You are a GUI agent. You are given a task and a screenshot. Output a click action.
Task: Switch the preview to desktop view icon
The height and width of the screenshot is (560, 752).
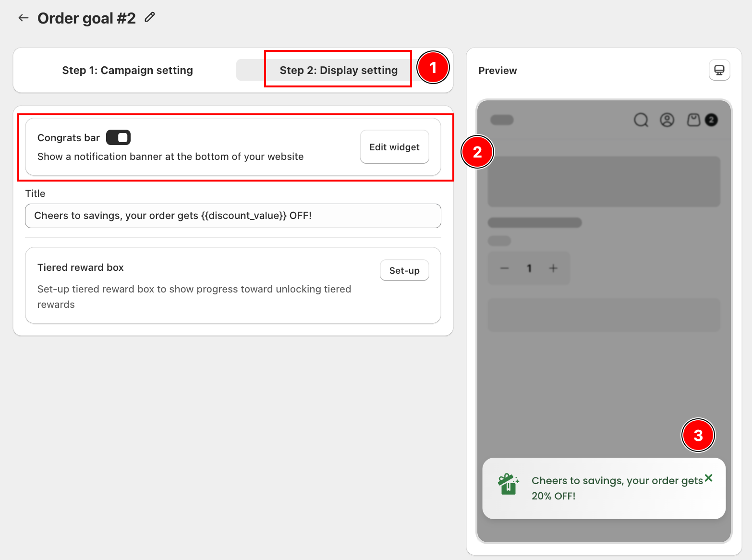tap(719, 70)
